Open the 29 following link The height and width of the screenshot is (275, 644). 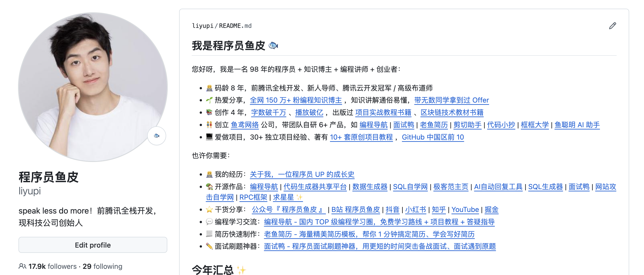102,266
